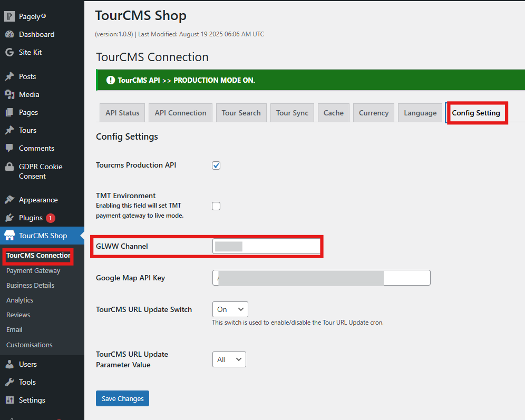Switch to the API Status tab
Image resolution: width=525 pixels, height=420 pixels.
tap(122, 113)
